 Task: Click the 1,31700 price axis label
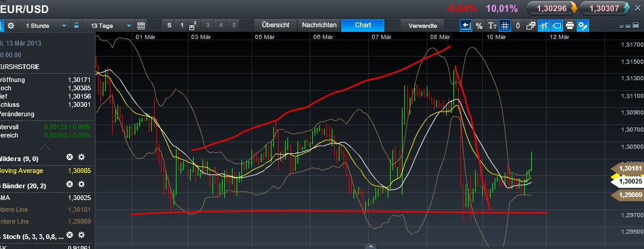tap(632, 44)
